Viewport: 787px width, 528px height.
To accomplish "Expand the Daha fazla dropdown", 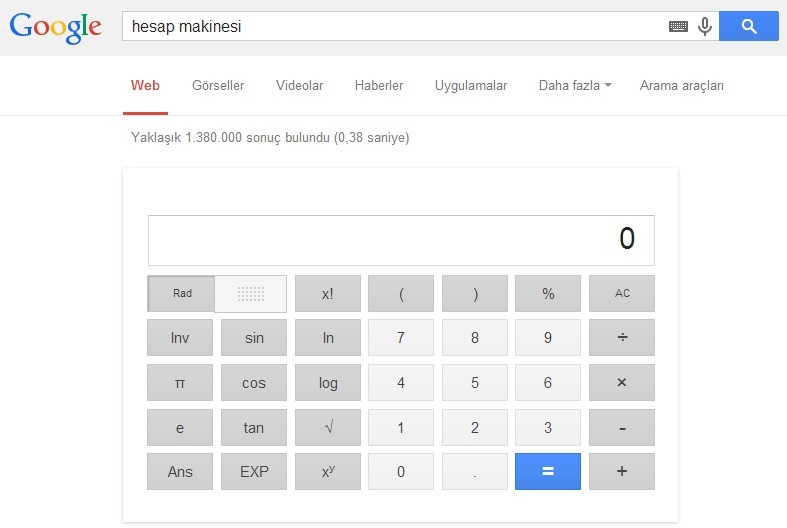I will coord(575,85).
